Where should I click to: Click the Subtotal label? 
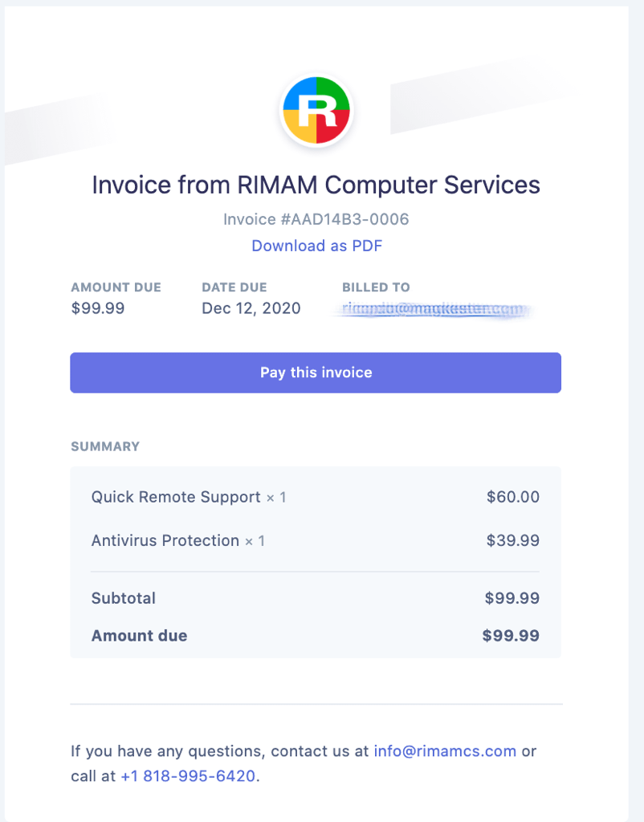pyautogui.click(x=123, y=598)
